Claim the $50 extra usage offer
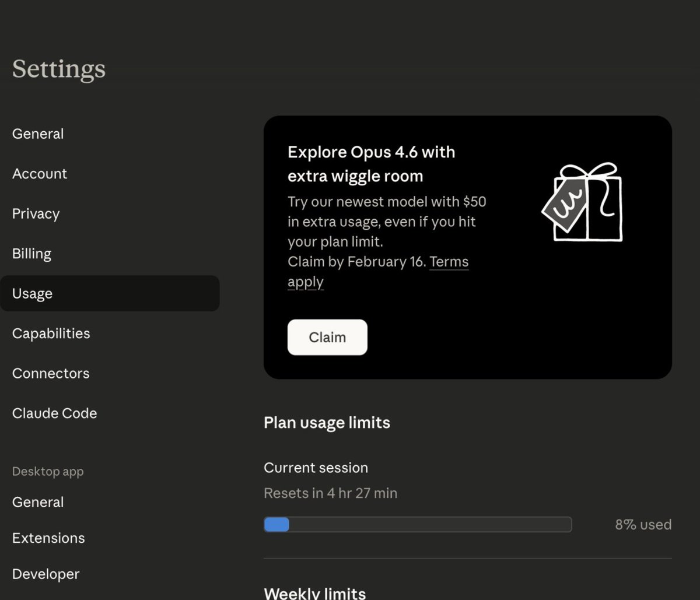 (x=327, y=337)
